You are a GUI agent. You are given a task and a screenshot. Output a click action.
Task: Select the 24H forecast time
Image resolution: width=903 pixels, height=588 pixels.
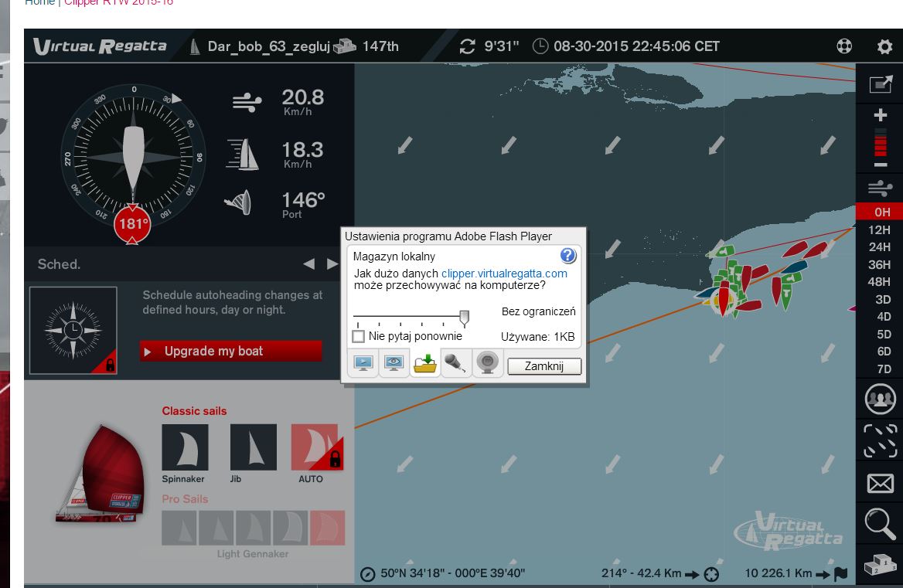pyautogui.click(x=879, y=246)
